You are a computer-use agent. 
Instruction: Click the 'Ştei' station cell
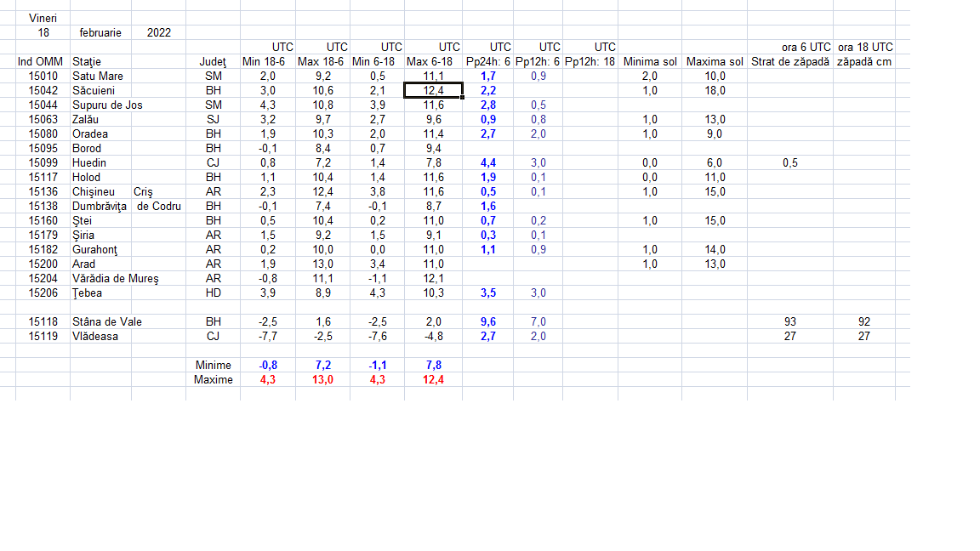point(82,220)
